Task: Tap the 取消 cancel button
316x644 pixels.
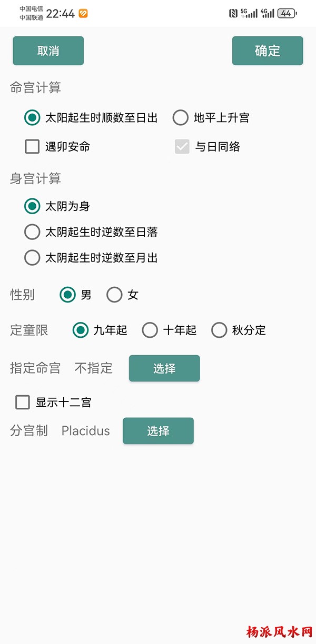Action: click(x=48, y=51)
